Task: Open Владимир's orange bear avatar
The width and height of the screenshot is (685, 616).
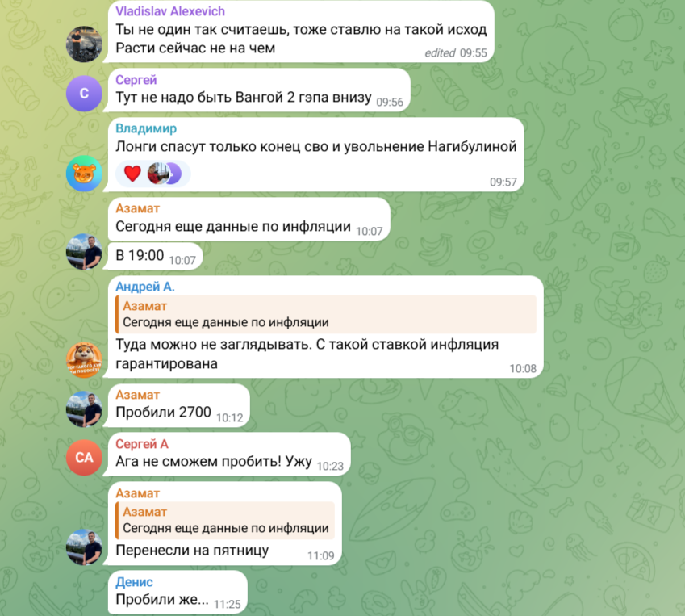Action: click(84, 173)
